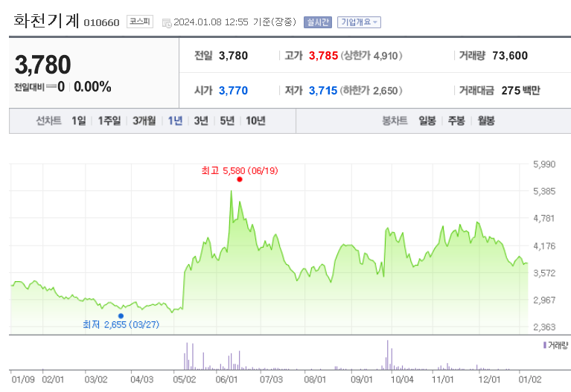Open the 기업개요 dropdown

(359, 22)
